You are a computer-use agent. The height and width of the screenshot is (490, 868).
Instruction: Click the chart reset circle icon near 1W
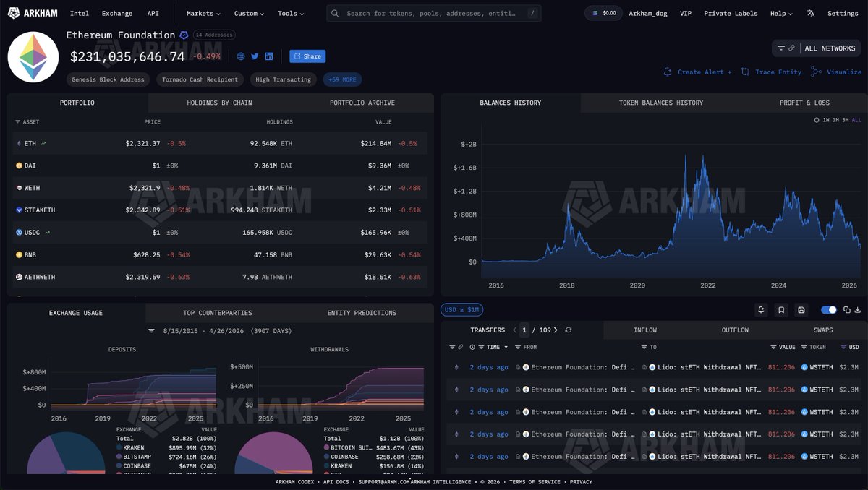817,120
